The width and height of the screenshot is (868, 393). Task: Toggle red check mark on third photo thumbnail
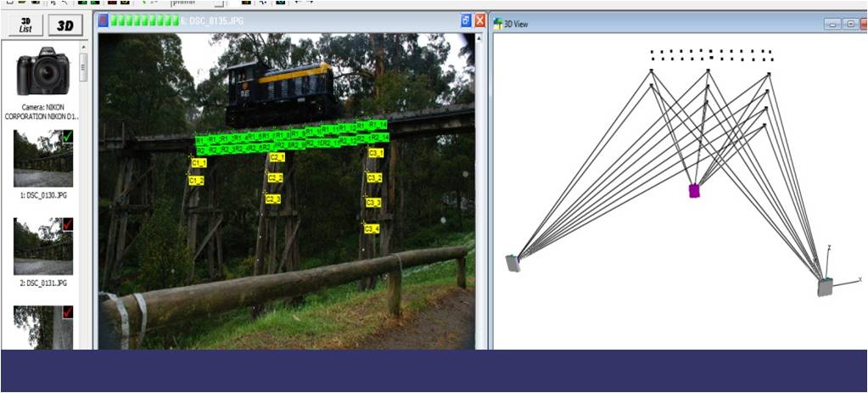point(67,312)
